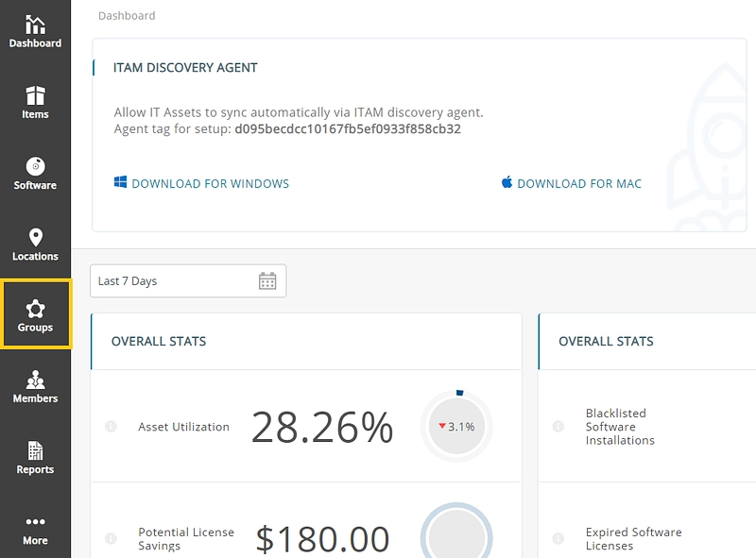This screenshot has height=558, width=756.
Task: Open the Software section icon
Action: coord(35,166)
